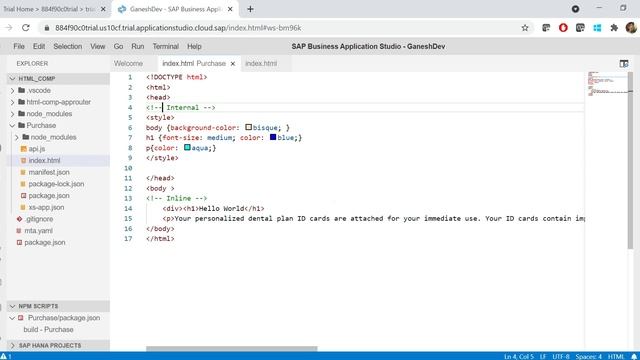Image resolution: width=640 pixels, height=360 pixels.
Task: Click the .vscode folder icon
Action: pyautogui.click(x=22, y=90)
